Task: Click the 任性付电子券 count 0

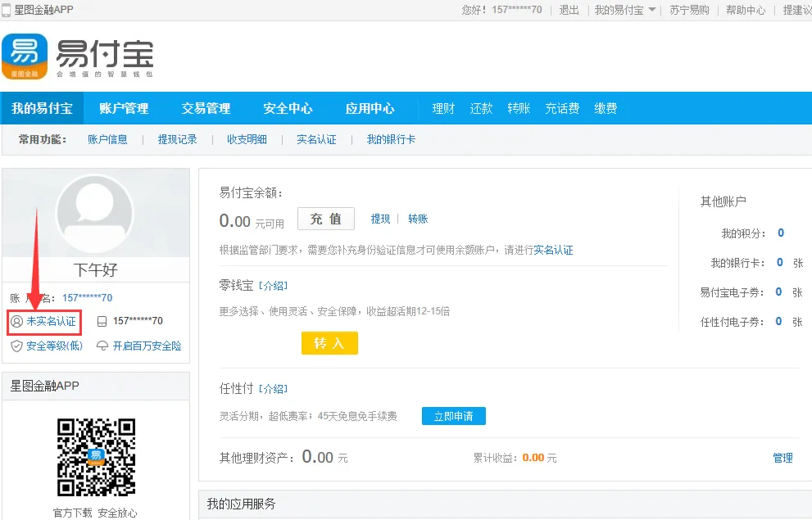Action: click(x=778, y=321)
